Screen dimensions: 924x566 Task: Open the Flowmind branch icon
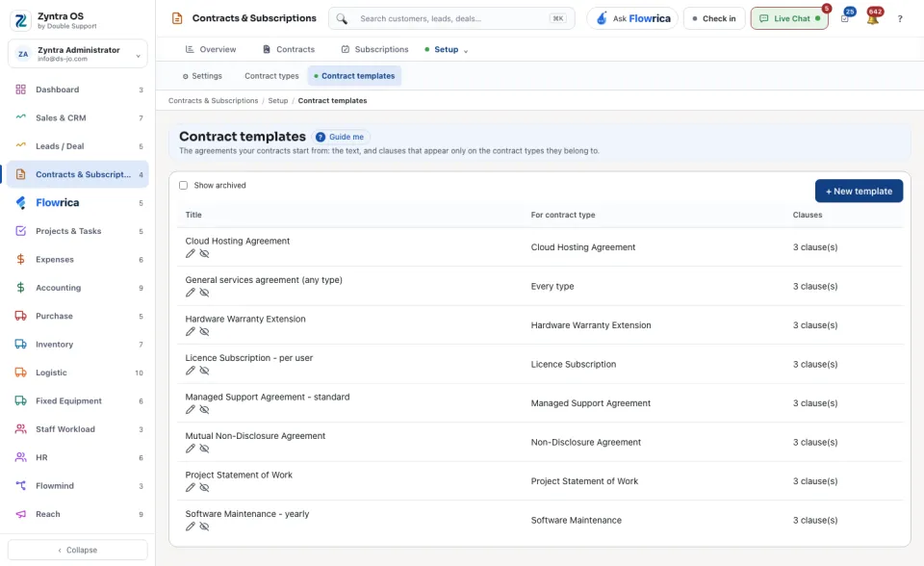pyautogui.click(x=20, y=486)
